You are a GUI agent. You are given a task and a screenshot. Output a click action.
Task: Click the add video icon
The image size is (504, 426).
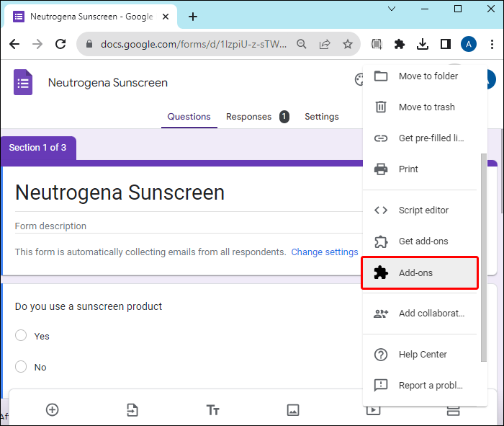coord(373,409)
